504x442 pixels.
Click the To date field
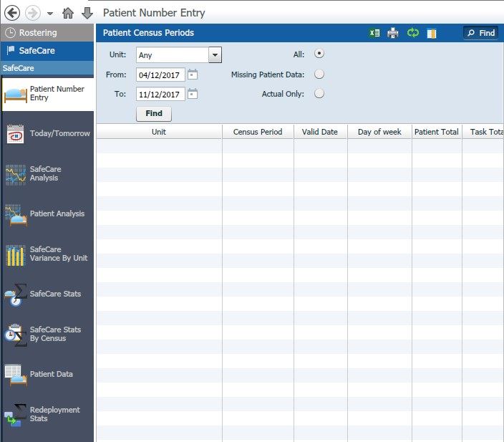click(160, 95)
